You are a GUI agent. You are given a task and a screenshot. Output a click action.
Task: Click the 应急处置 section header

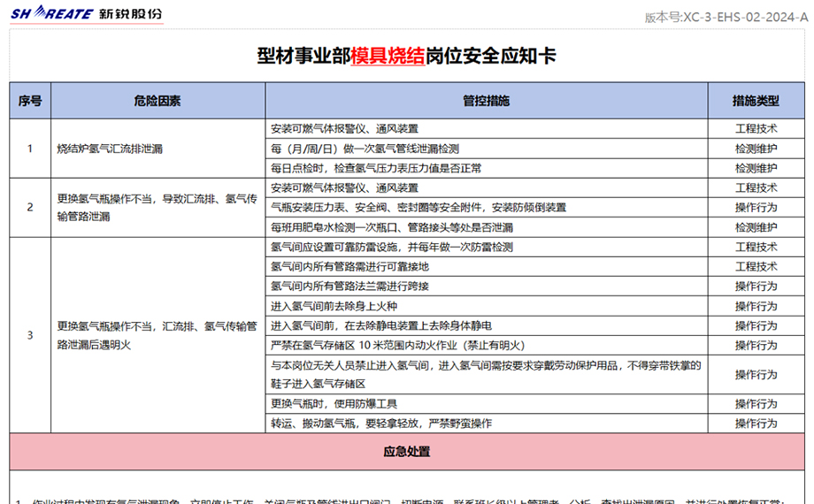tap(407, 452)
